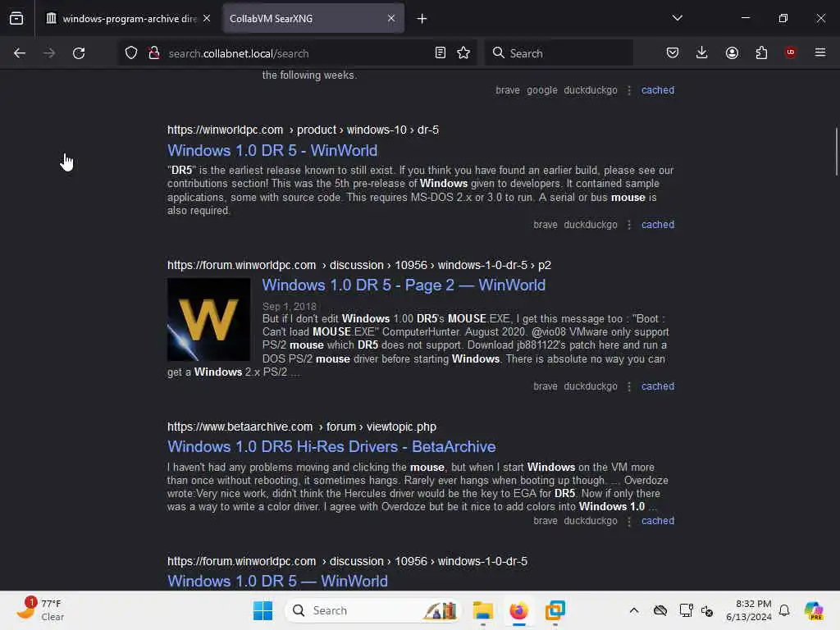Open cached link next to google engines
Viewport: 840px width, 630px height.
tap(658, 90)
